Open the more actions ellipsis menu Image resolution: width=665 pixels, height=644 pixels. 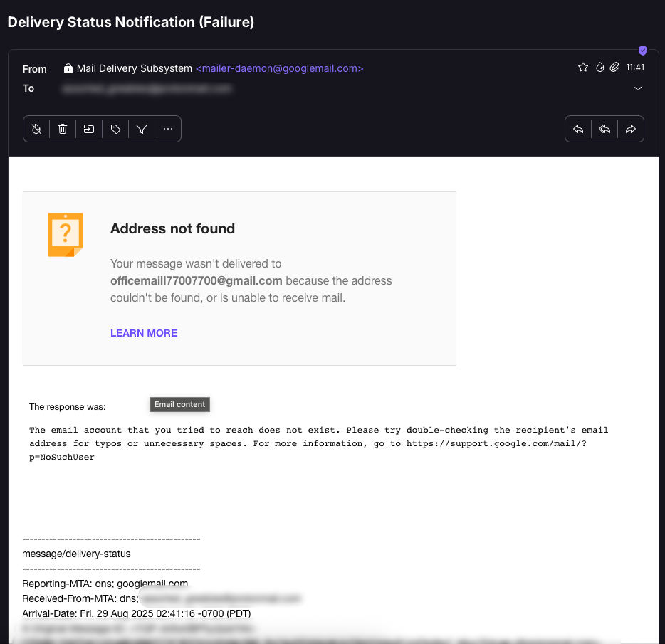pos(168,129)
